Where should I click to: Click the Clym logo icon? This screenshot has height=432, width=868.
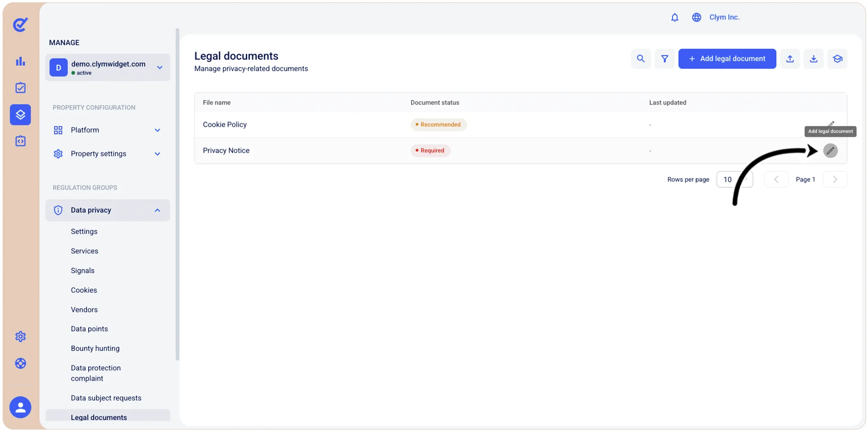pyautogui.click(x=20, y=24)
